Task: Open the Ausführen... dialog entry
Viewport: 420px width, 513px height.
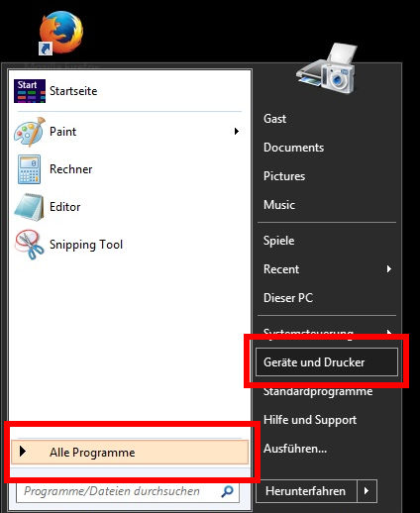Action: pyautogui.click(x=295, y=449)
